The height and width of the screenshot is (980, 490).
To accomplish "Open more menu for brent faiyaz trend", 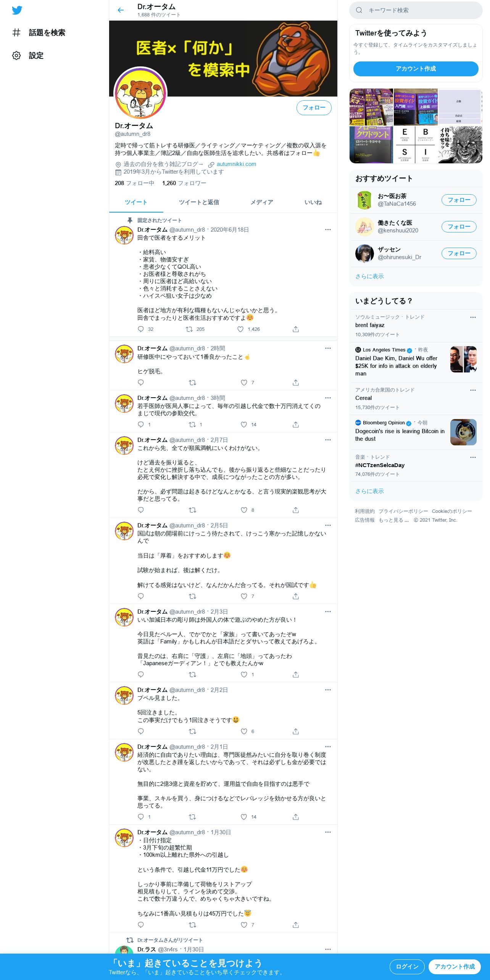I will coord(473,317).
